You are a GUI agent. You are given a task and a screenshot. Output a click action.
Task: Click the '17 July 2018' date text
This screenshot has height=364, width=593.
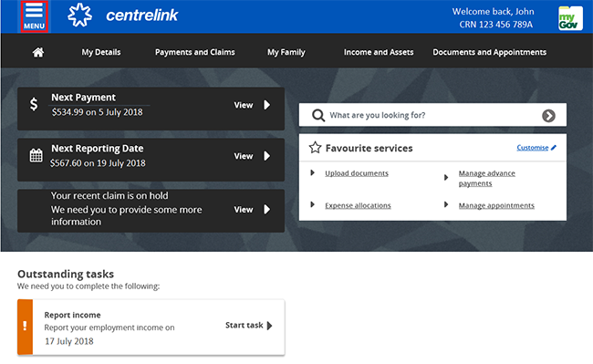(69, 341)
